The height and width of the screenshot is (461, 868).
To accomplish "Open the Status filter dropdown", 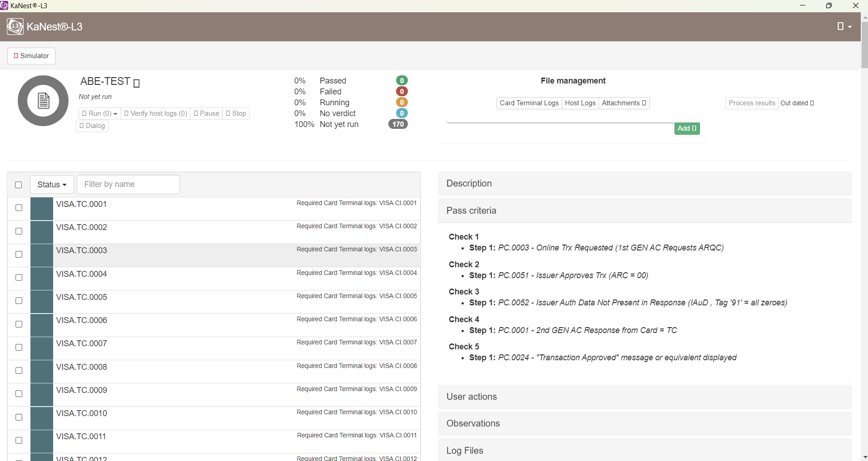I will click(52, 185).
